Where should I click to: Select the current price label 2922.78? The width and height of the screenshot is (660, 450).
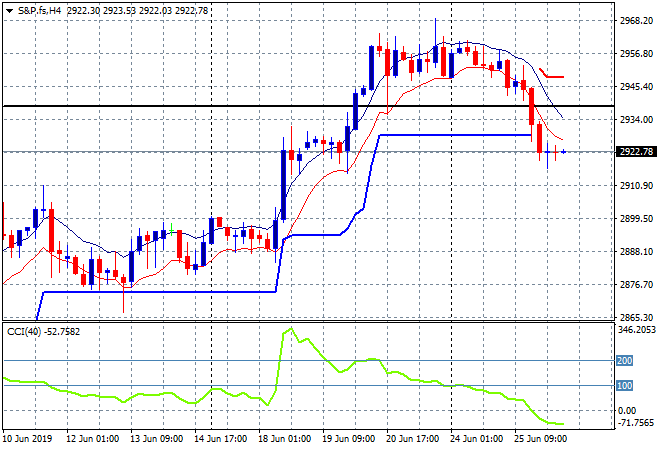pyautogui.click(x=636, y=152)
